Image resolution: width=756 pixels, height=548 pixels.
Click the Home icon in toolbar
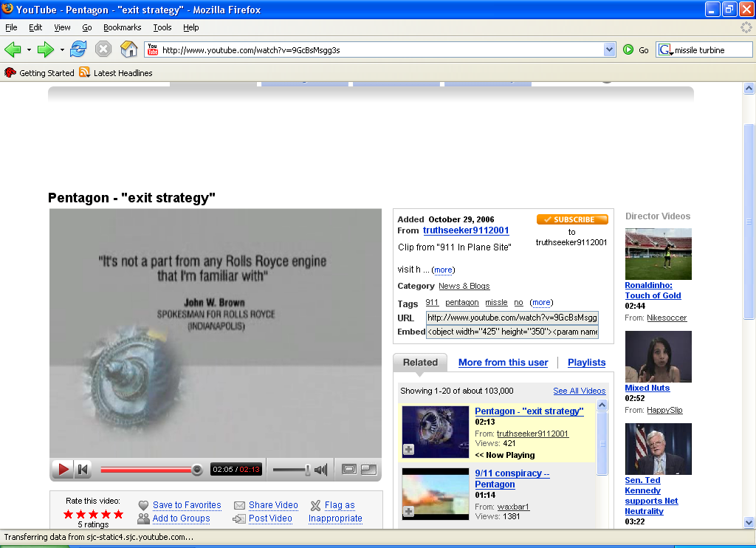pyautogui.click(x=128, y=49)
